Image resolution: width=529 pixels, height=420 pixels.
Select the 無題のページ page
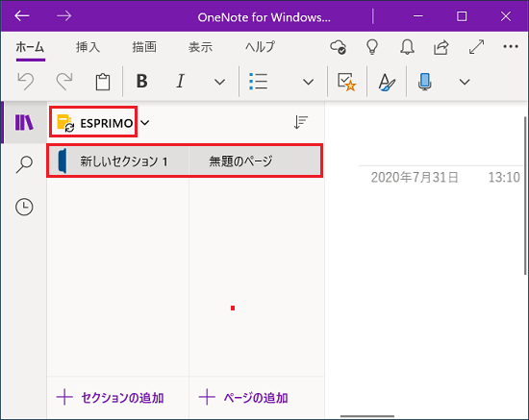click(x=255, y=161)
